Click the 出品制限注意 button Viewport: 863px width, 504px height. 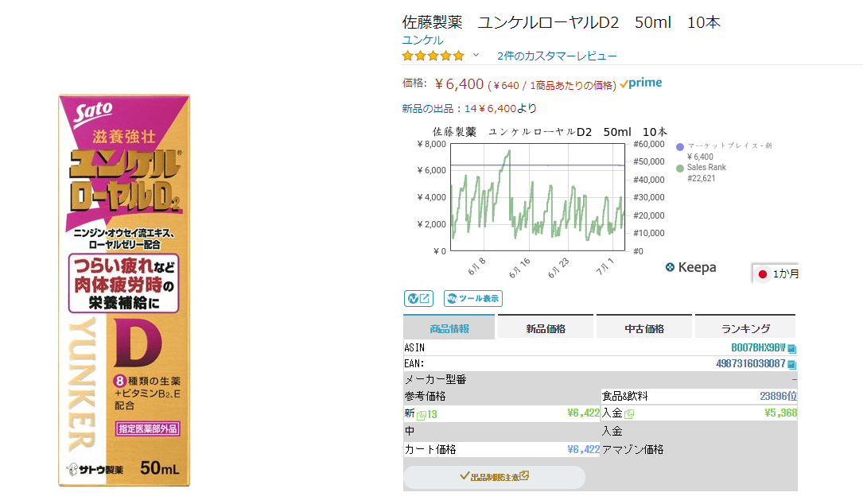tap(494, 477)
